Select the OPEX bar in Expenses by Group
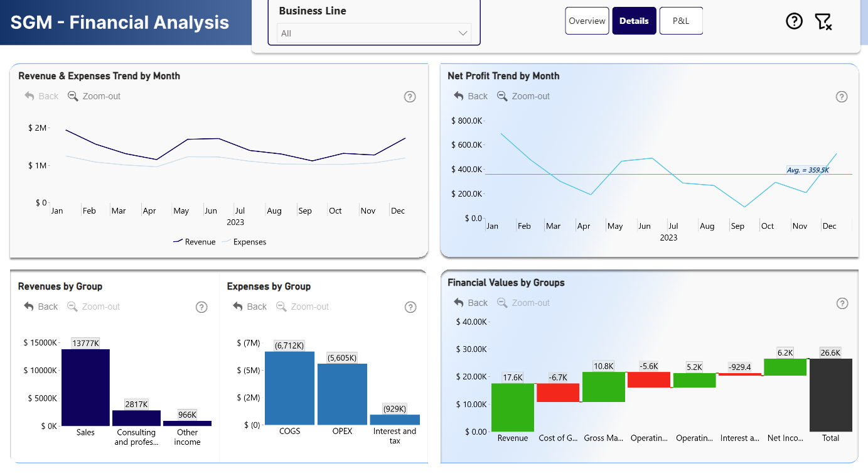This screenshot has width=868, height=473. (342, 394)
